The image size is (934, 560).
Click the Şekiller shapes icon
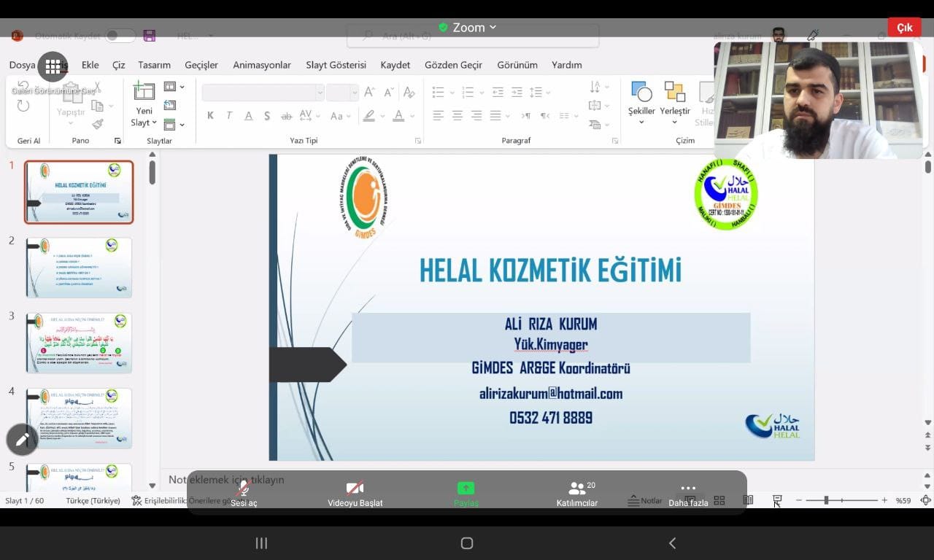tap(641, 91)
